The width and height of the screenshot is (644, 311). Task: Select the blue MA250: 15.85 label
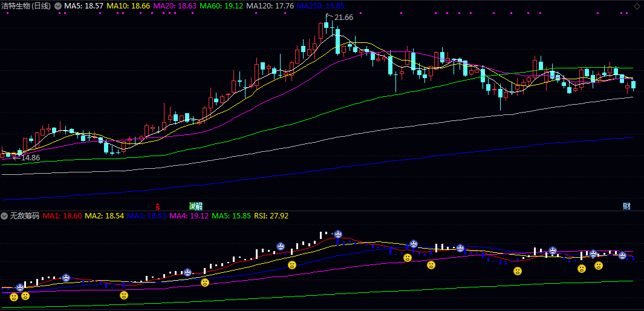[x=320, y=6]
